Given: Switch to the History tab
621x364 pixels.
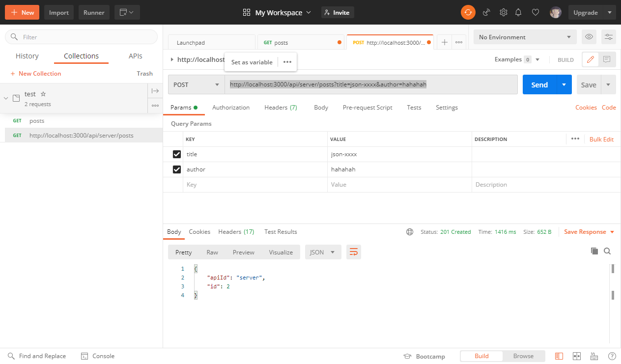Looking at the screenshot, I should click(27, 56).
